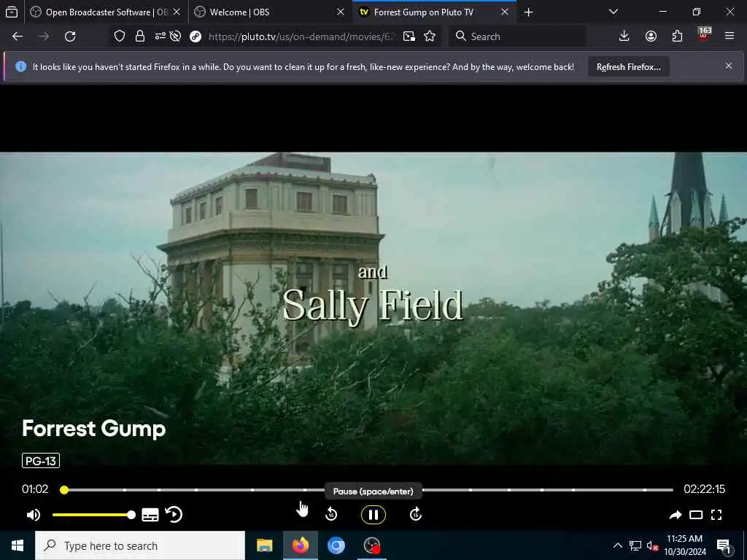Image resolution: width=747 pixels, height=560 pixels.
Task: Reload the current page
Action: pos(70,36)
